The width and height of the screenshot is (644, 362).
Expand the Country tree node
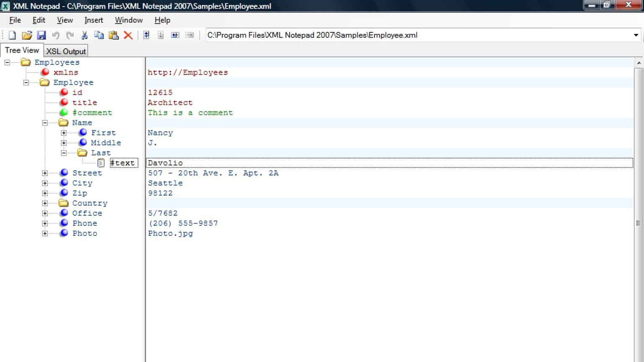coord(45,203)
